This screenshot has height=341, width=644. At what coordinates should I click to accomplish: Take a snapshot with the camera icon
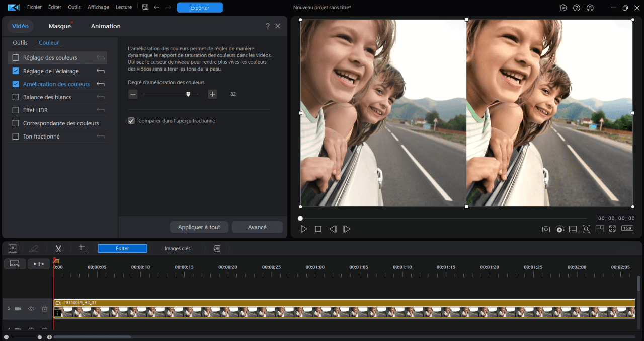546,229
